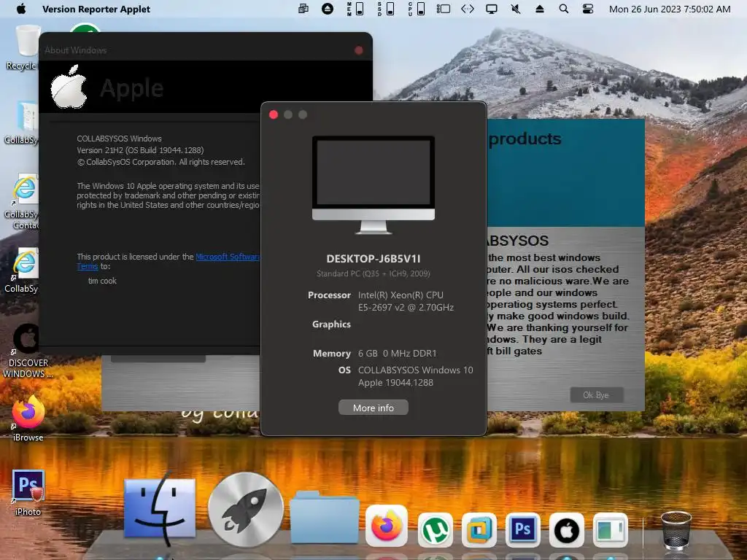Click the plain eject triangle icon

pos(539,9)
